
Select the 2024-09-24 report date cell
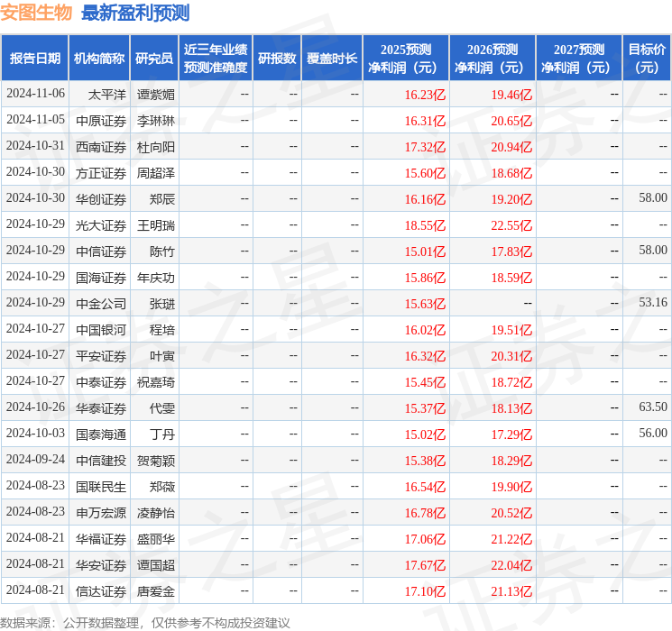(x=35, y=460)
